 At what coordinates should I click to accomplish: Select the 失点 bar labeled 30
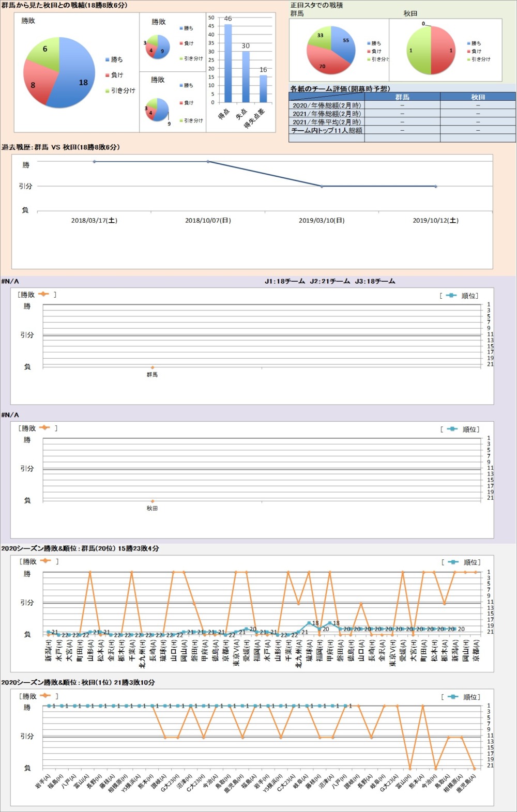click(246, 76)
